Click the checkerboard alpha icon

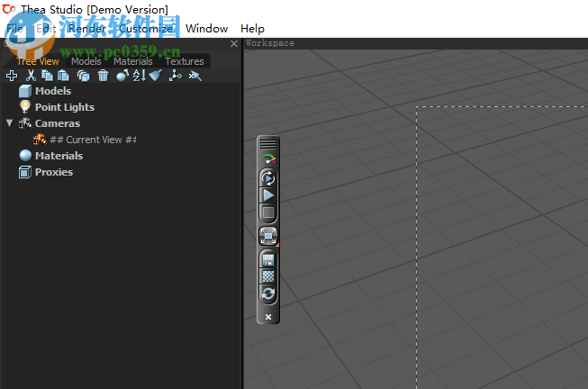coord(268,276)
